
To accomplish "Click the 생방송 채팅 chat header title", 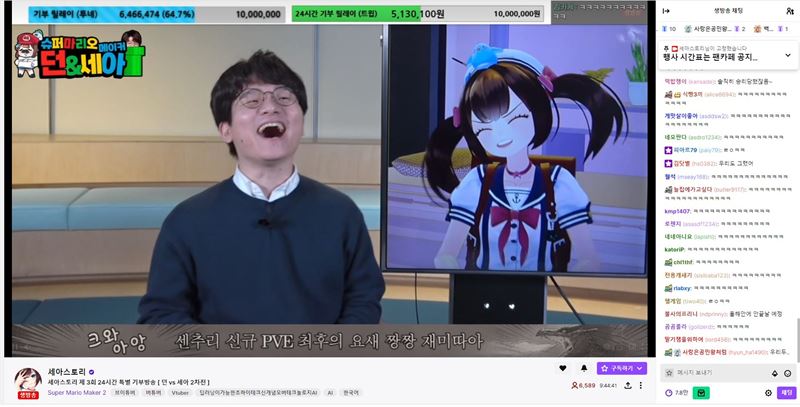I will [729, 11].
